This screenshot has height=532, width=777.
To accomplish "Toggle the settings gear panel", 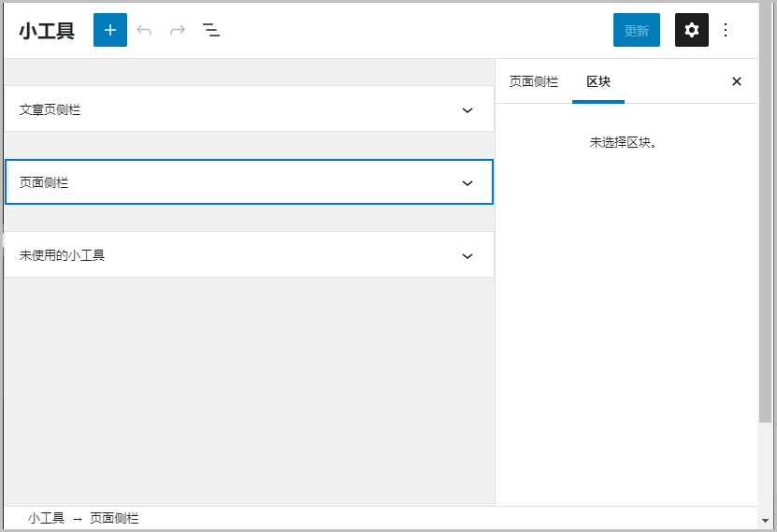I will click(691, 30).
